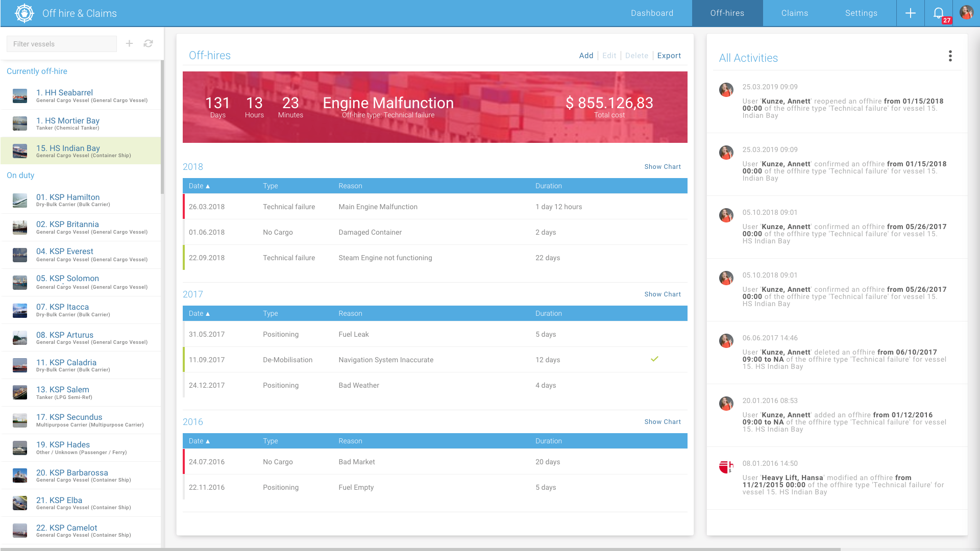980x551 pixels.
Task: Open the notifications bell icon
Action: pos(938,13)
